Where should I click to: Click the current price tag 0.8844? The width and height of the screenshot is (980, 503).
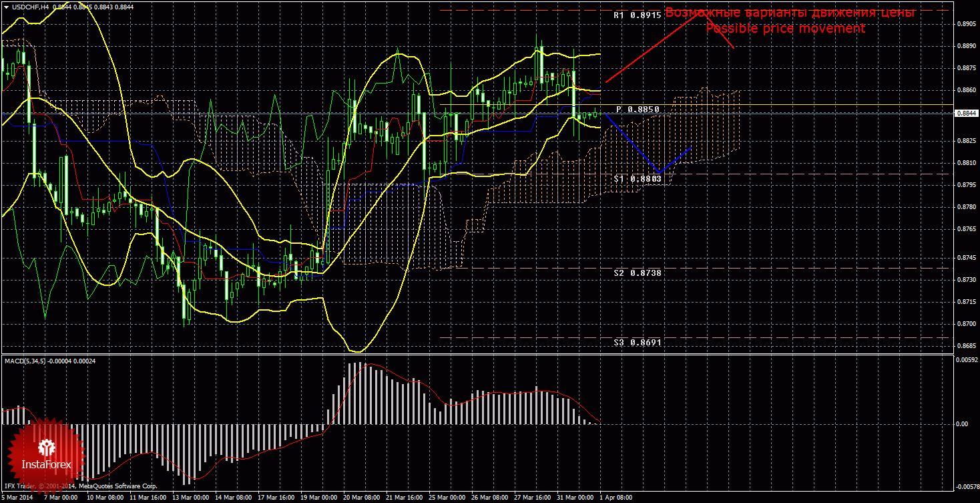[x=965, y=114]
